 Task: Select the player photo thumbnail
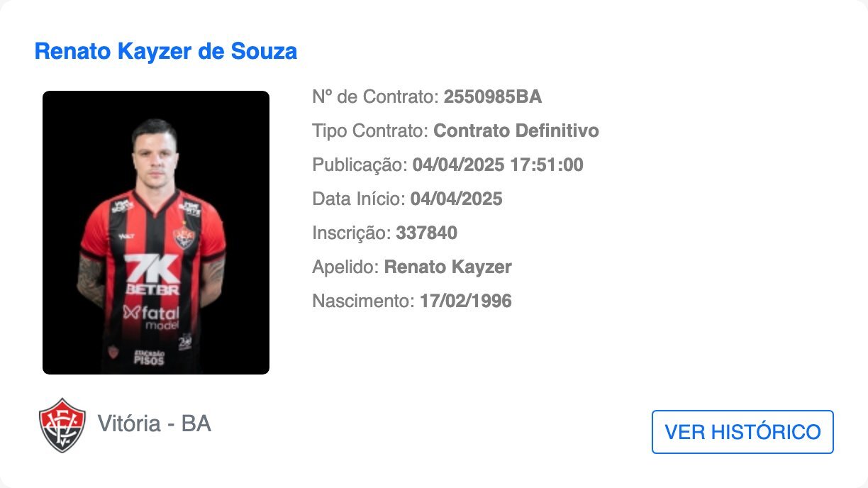coord(156,233)
